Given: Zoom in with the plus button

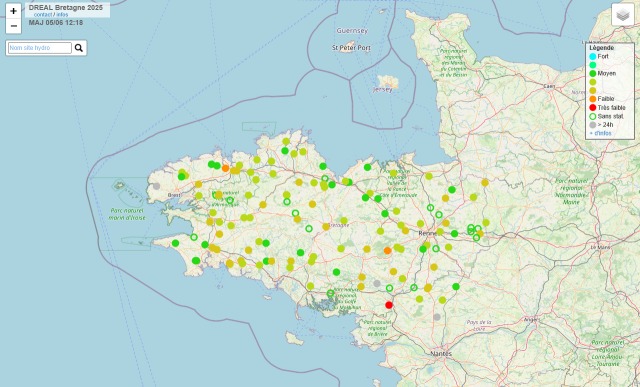Looking at the screenshot, I should (13, 11).
